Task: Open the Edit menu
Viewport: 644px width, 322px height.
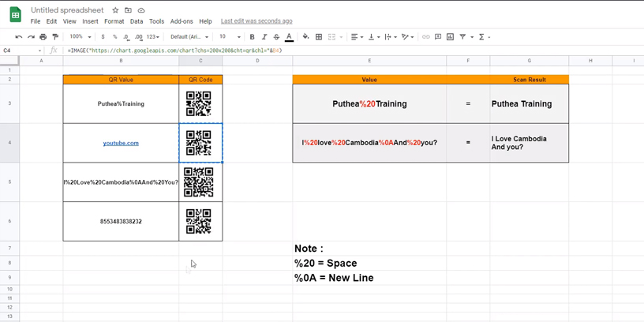Action: coord(51,21)
